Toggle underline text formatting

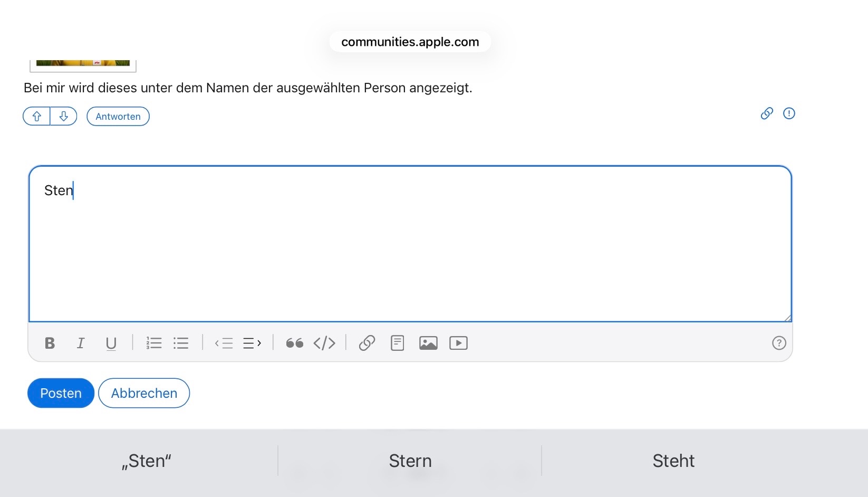(111, 343)
